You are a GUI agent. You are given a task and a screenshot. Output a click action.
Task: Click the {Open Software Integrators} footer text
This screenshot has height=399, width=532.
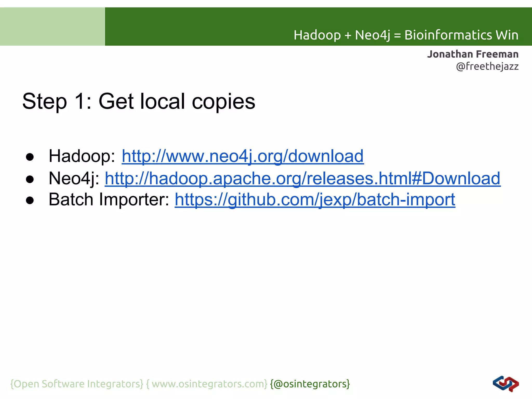(77, 384)
